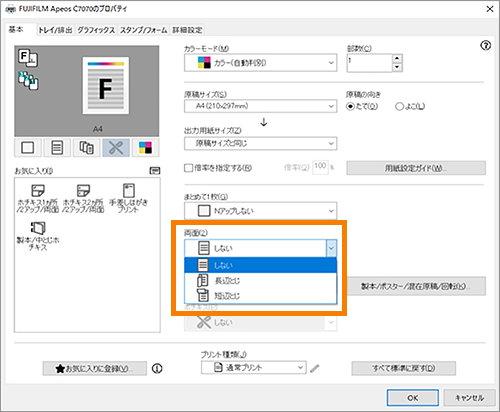The height and width of the screenshot is (412, 500).
Task: Open the favorites list edit icon
Action: pyautogui.click(x=155, y=171)
